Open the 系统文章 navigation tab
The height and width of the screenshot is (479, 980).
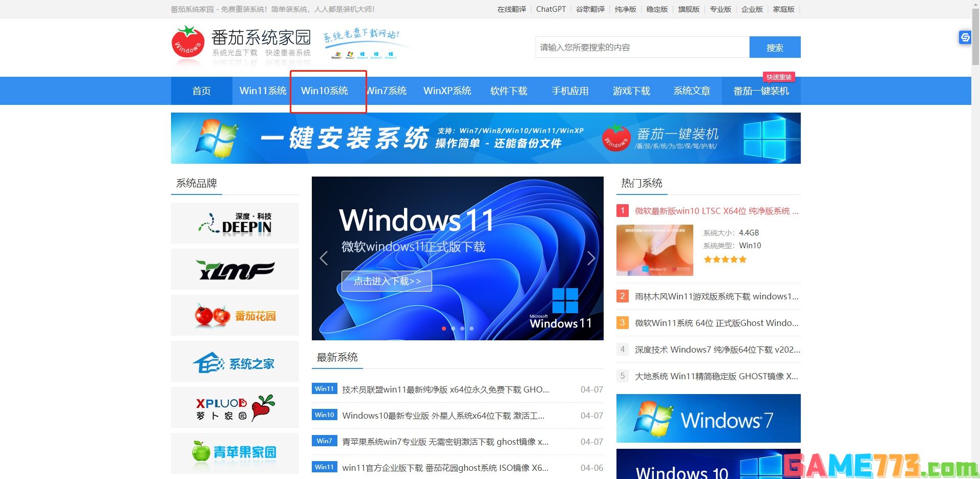click(x=692, y=91)
